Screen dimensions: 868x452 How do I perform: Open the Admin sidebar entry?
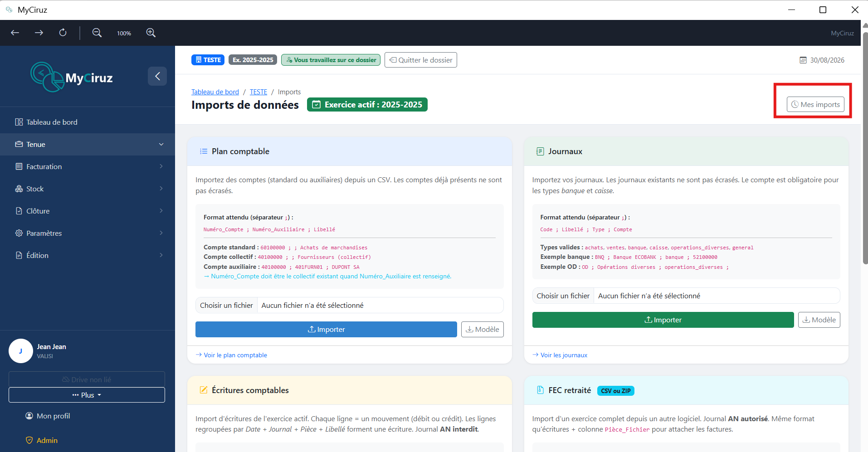42,440
